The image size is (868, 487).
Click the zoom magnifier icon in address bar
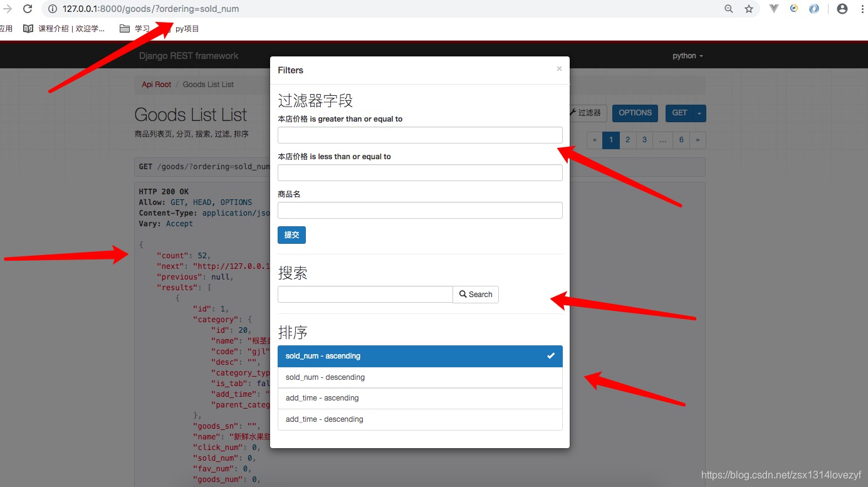click(x=729, y=9)
